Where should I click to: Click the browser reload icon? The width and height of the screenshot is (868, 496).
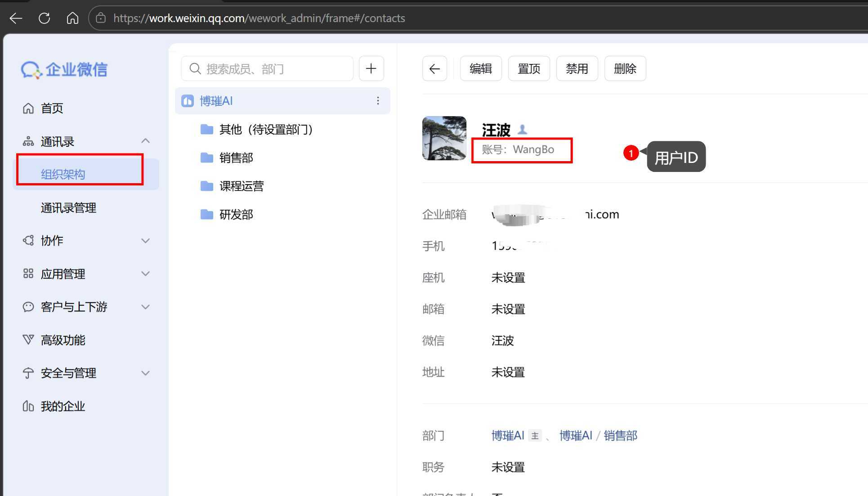coord(44,18)
